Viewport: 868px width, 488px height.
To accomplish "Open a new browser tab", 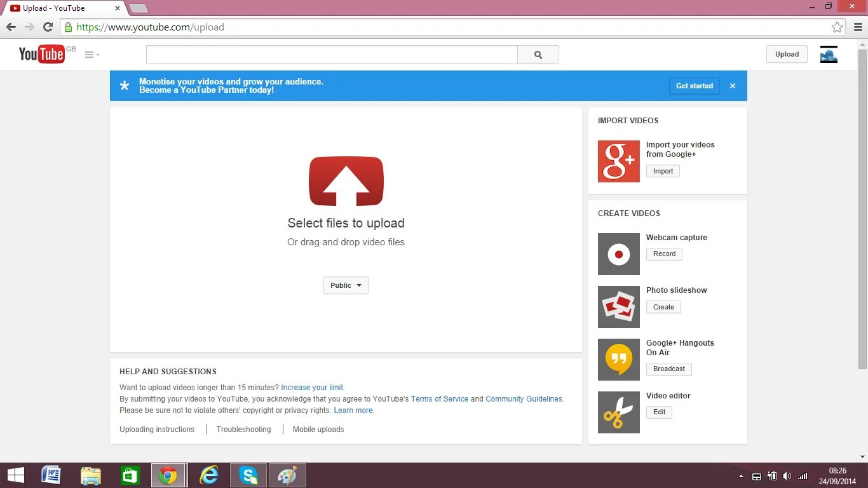I will [x=138, y=9].
